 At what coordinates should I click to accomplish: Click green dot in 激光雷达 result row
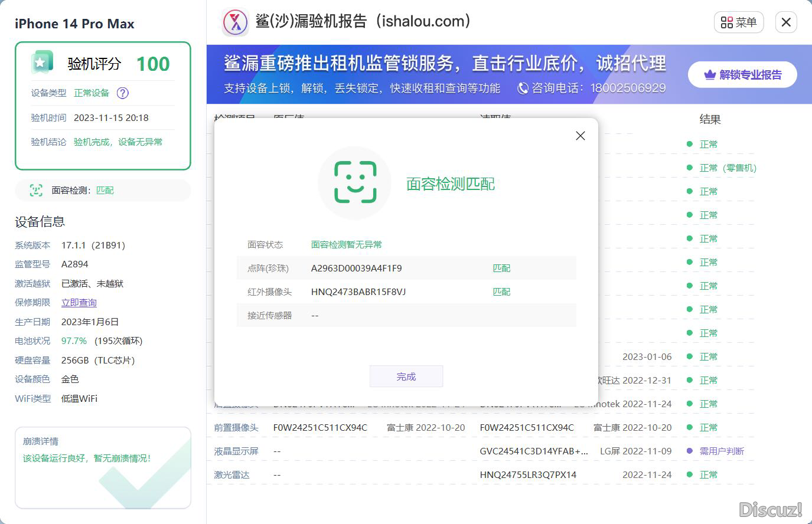[x=689, y=474]
